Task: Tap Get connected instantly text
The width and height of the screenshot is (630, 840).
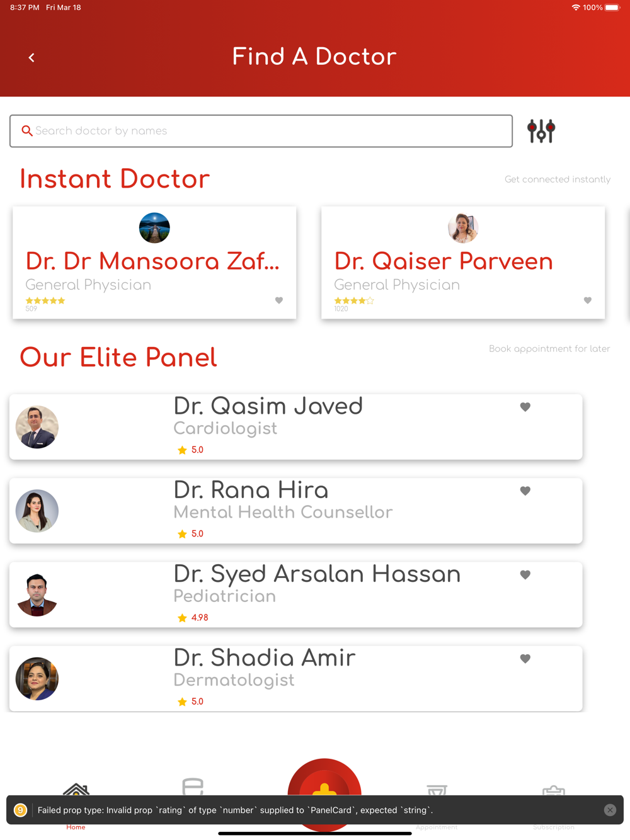Action: click(558, 179)
